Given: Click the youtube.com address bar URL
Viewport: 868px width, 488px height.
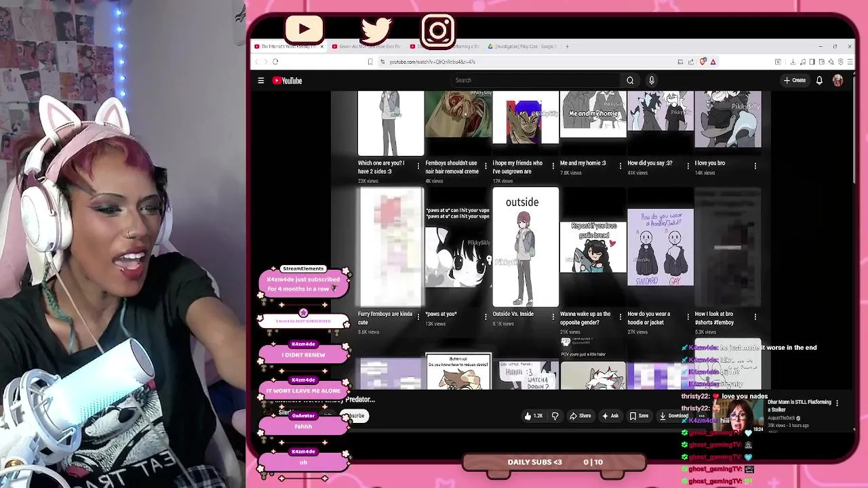Looking at the screenshot, I should point(432,62).
